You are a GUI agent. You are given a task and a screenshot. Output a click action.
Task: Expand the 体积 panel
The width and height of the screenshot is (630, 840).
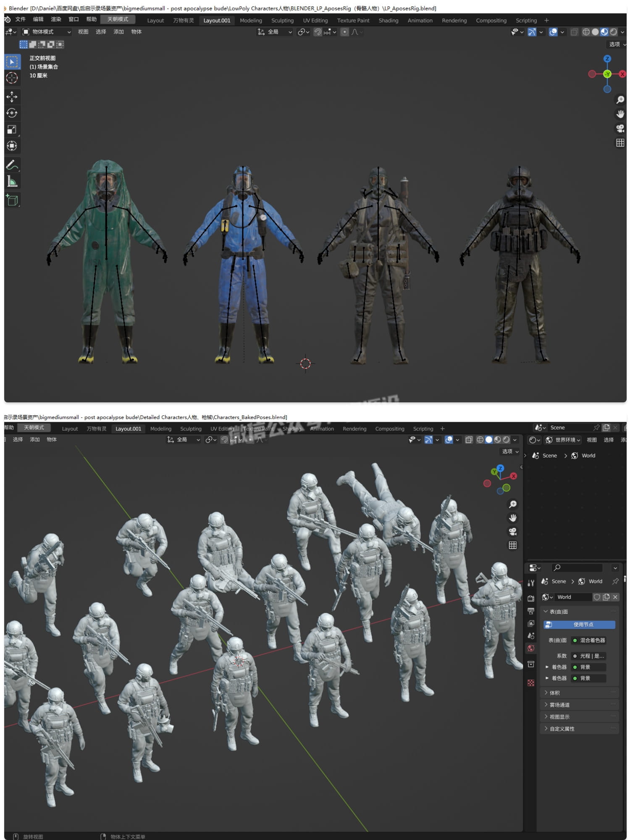[x=580, y=693]
